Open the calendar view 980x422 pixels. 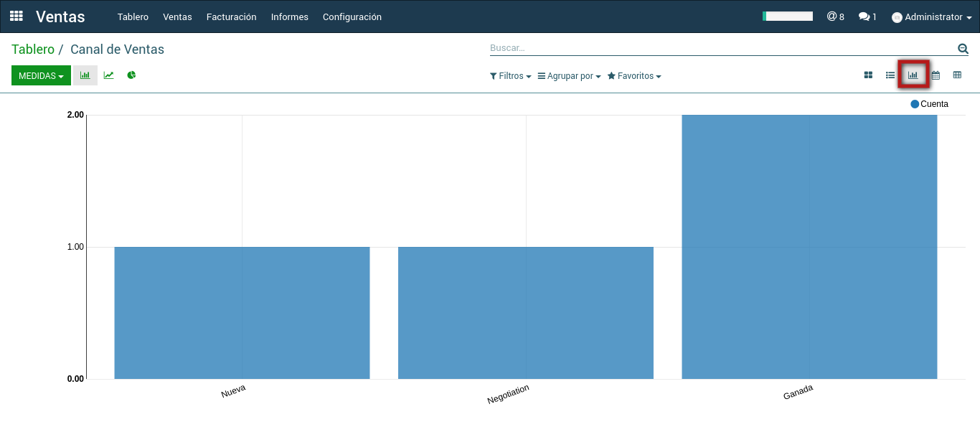click(x=936, y=75)
